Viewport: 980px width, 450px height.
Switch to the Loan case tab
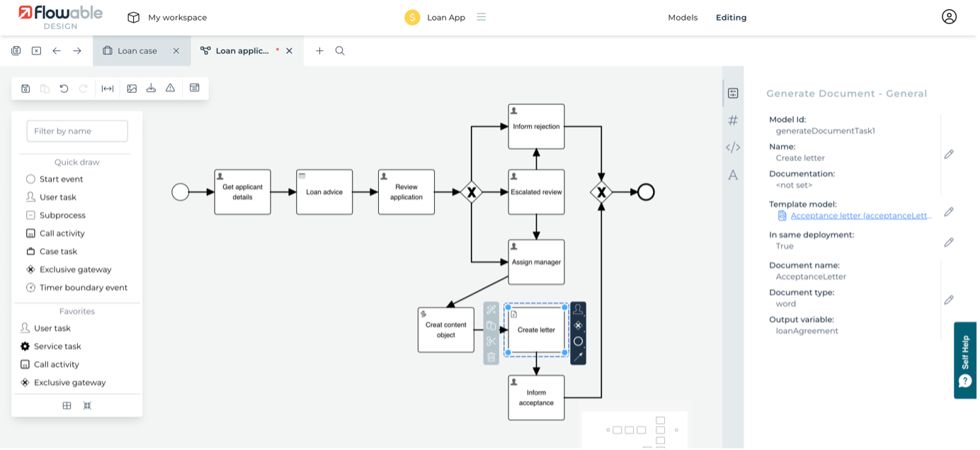pyautogui.click(x=137, y=51)
